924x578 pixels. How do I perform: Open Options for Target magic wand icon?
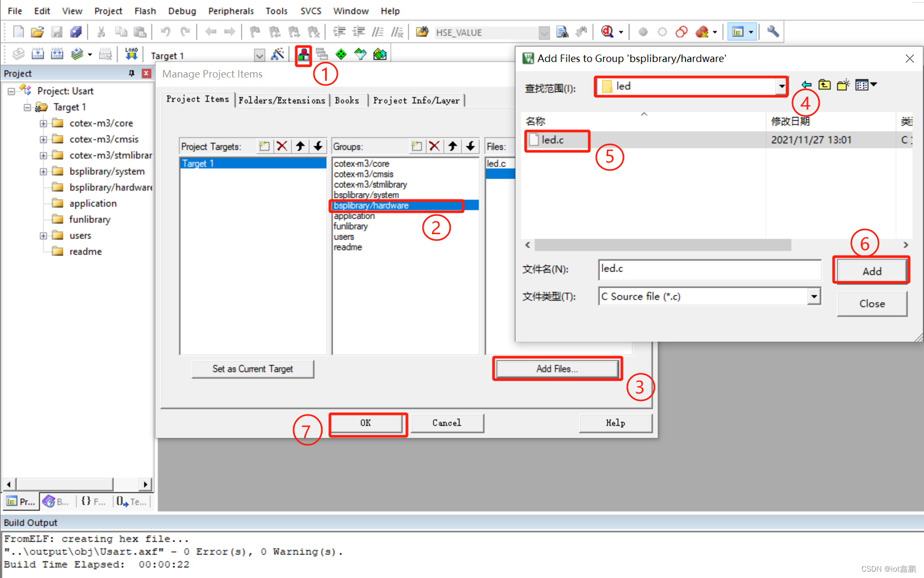coord(278,55)
